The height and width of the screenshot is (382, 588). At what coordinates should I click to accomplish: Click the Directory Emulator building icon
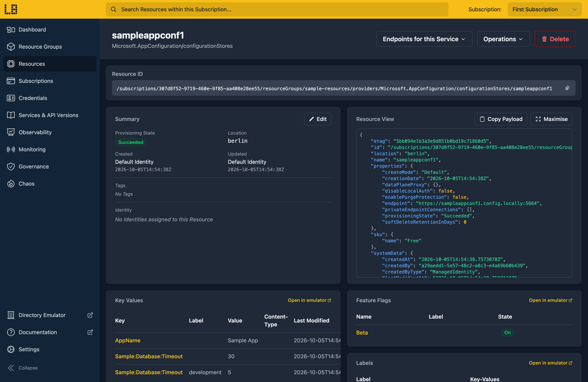pyautogui.click(x=11, y=315)
